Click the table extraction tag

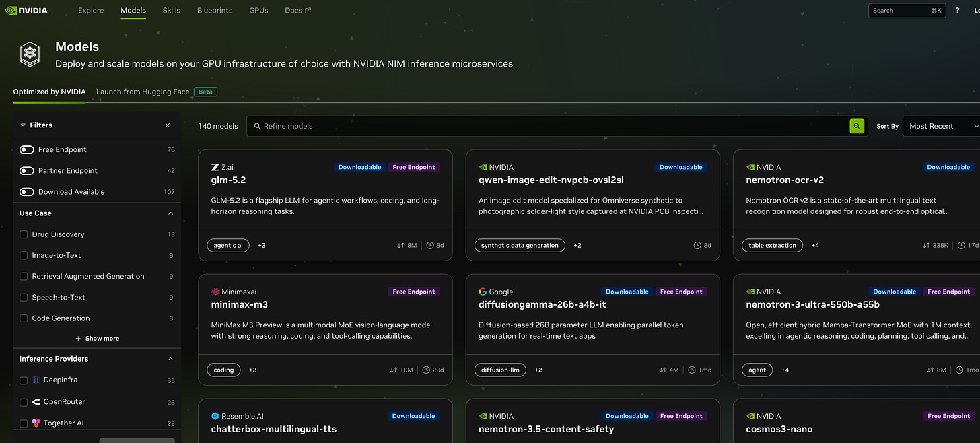point(772,246)
